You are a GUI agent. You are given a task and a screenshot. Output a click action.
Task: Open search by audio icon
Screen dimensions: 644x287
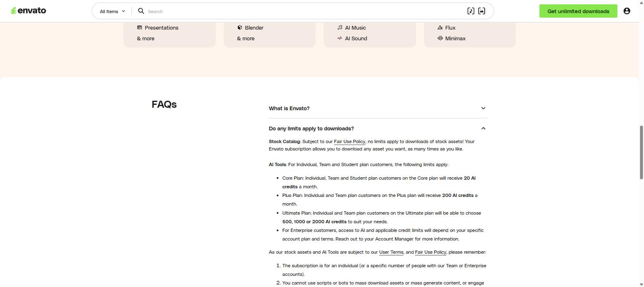[x=471, y=11]
